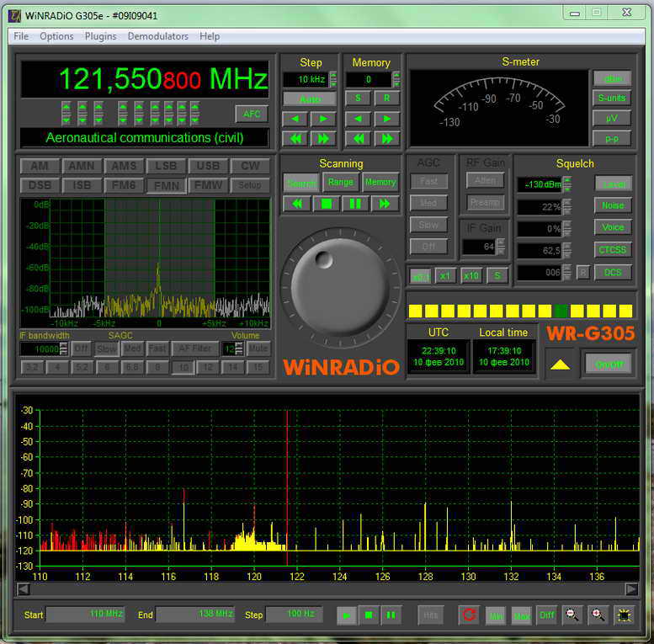The width and height of the screenshot is (654, 644).
Task: Go to previous memory channel
Action: click(358, 119)
